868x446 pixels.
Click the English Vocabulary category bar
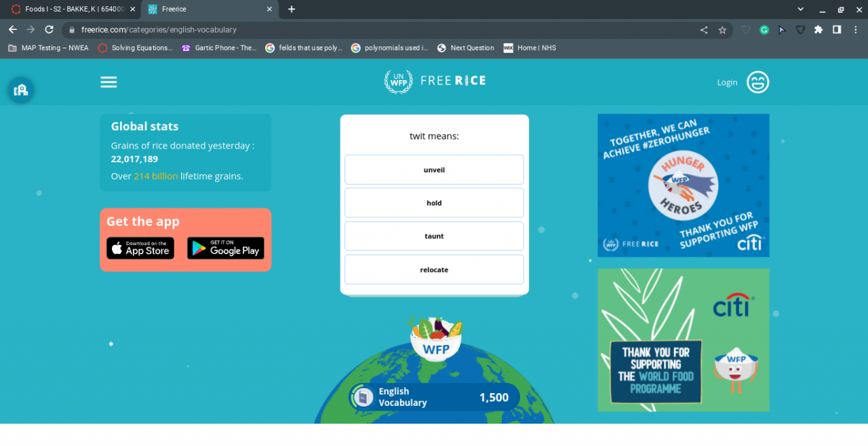click(x=435, y=397)
